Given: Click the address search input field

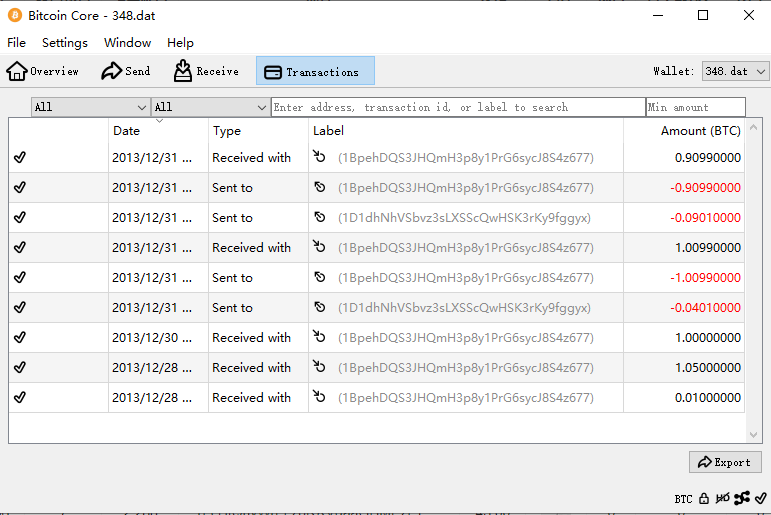Looking at the screenshot, I should tap(458, 107).
